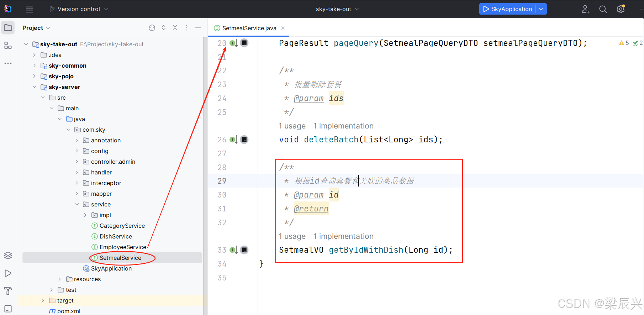This screenshot has height=315, width=644.
Task: Open the Services layers tool window
Action: click(x=8, y=256)
